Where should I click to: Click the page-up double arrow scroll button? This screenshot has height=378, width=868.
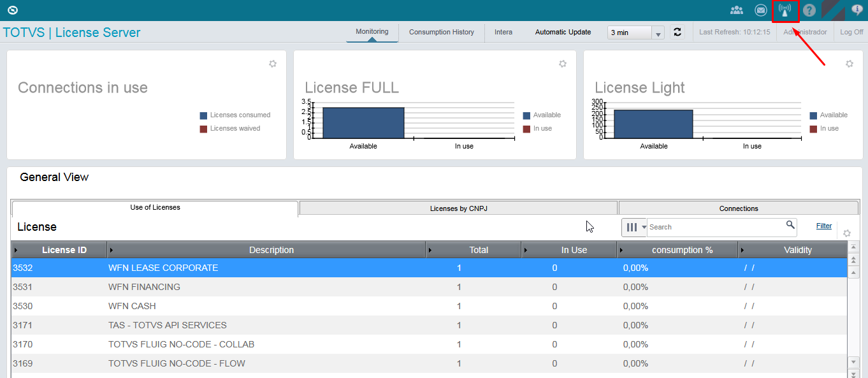[x=854, y=259]
